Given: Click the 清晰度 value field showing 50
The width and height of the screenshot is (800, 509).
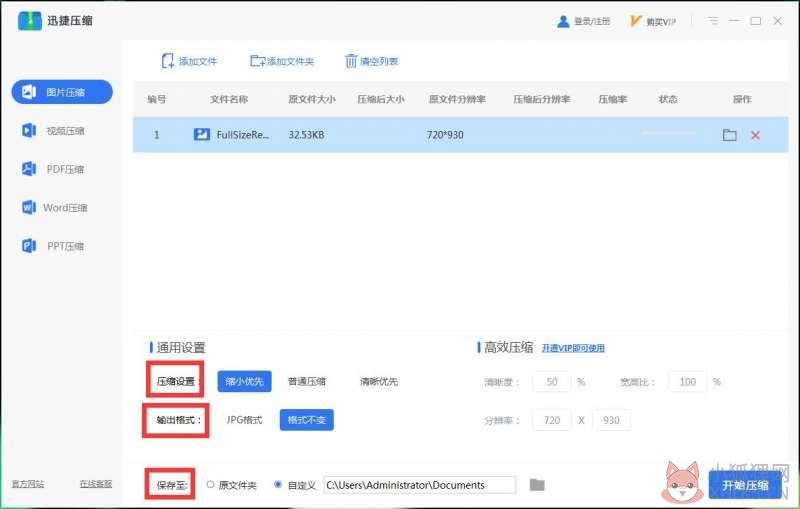Looking at the screenshot, I should point(552,381).
